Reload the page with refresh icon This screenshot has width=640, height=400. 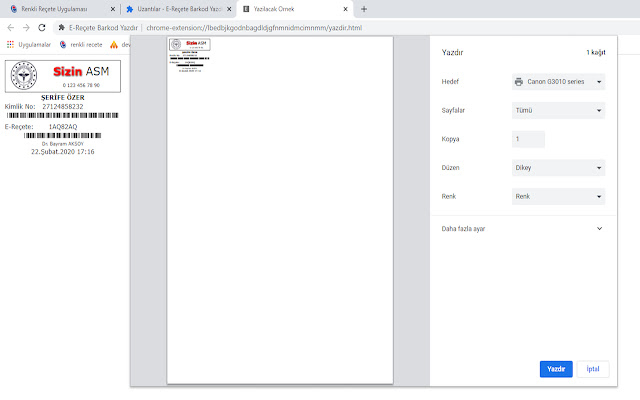pos(42,27)
